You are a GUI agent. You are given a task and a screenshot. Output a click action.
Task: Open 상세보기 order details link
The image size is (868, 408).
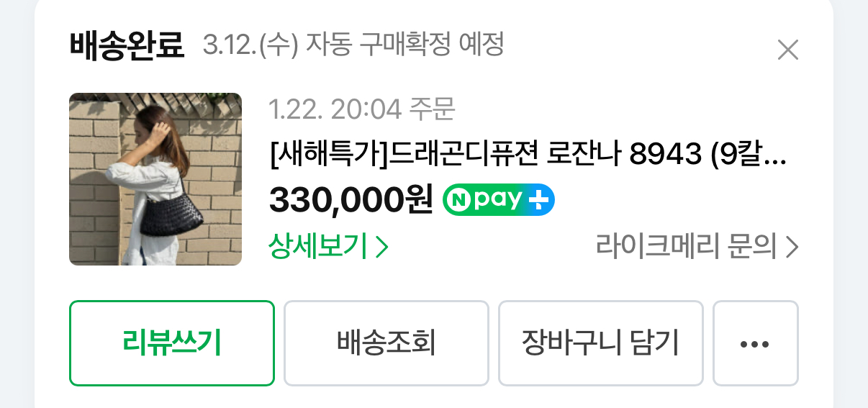pyautogui.click(x=328, y=247)
